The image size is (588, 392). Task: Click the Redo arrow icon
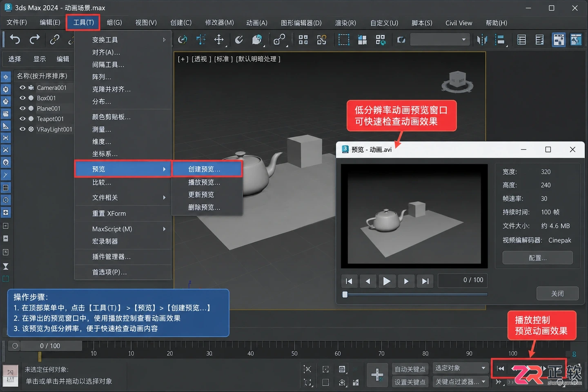coord(35,39)
